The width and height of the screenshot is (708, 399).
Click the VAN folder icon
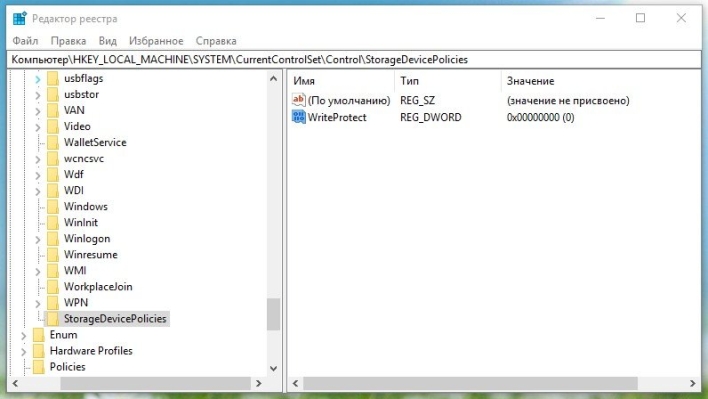[53, 110]
